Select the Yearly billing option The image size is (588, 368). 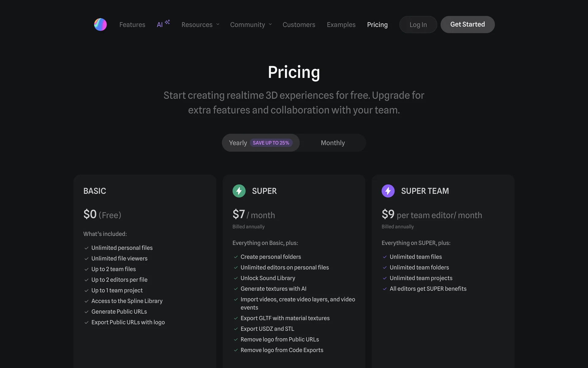pyautogui.click(x=238, y=143)
